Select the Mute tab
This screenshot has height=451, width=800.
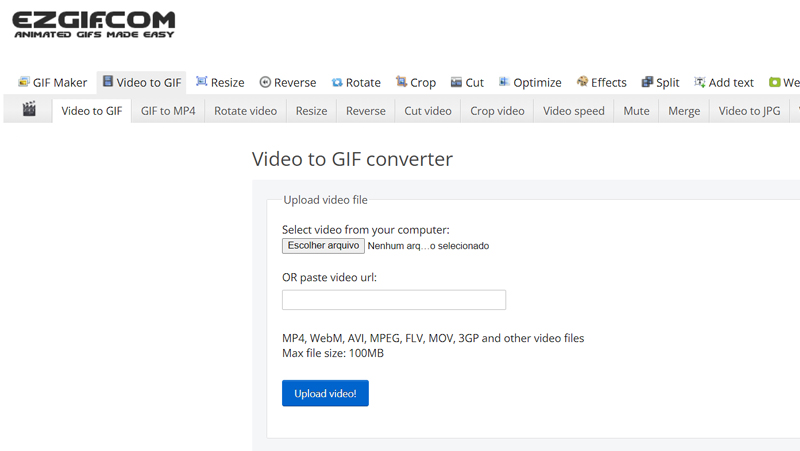click(x=636, y=111)
